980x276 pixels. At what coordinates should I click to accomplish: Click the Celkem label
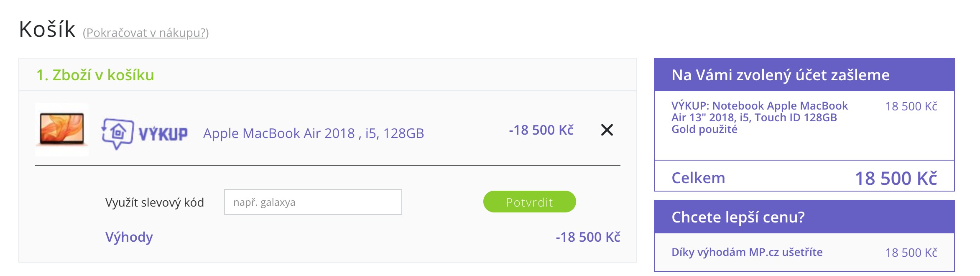point(698,178)
